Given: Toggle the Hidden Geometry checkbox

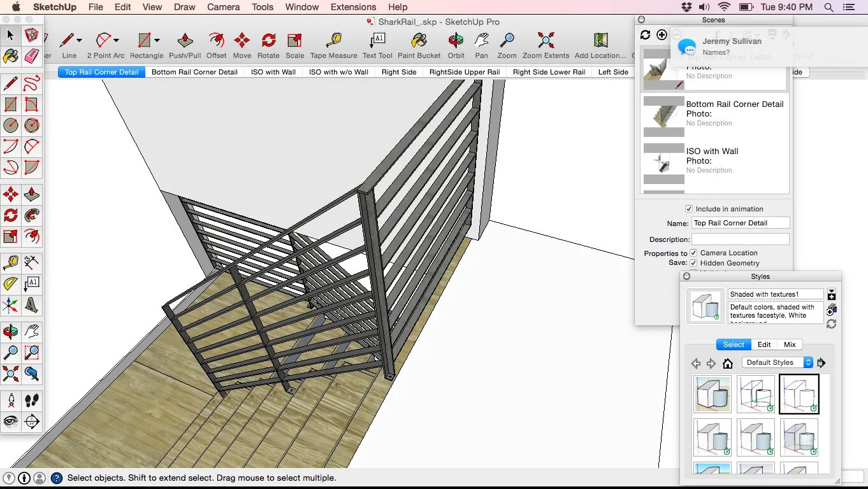Looking at the screenshot, I should (x=693, y=263).
